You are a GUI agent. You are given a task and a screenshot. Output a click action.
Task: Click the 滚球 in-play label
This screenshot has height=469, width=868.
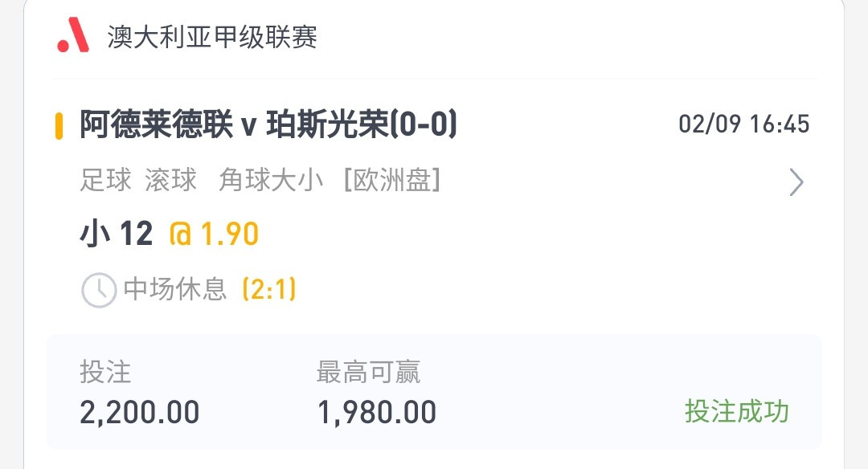171,180
